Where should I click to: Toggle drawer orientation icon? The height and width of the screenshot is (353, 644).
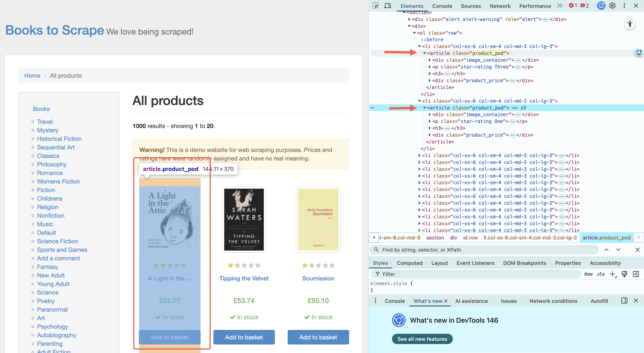click(624, 301)
